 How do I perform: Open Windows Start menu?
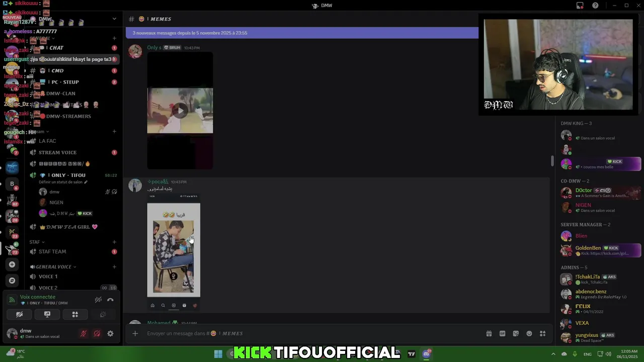[x=218, y=354]
